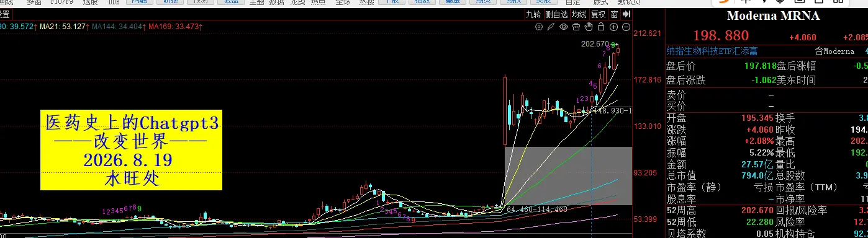Screen dimensions: 868x238
Task: Select the yellow 医药史上的Chatgpt3 text annotation
Action: coord(131,151)
